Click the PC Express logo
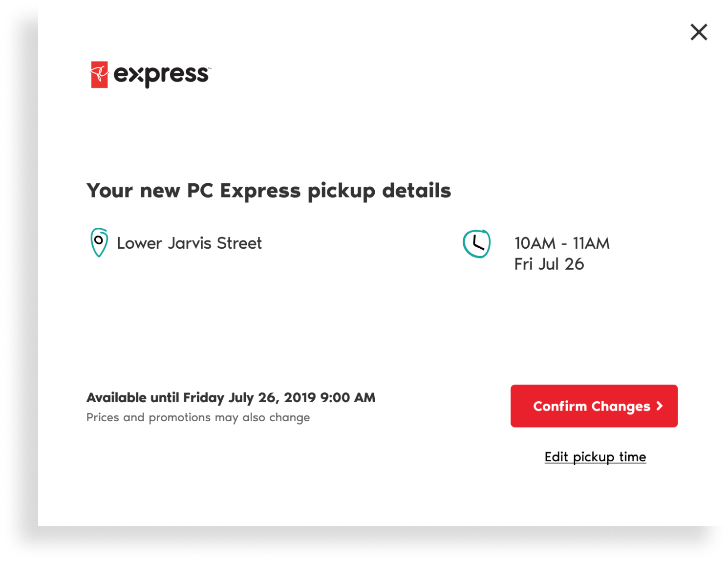The height and width of the screenshot is (562, 728). (150, 75)
